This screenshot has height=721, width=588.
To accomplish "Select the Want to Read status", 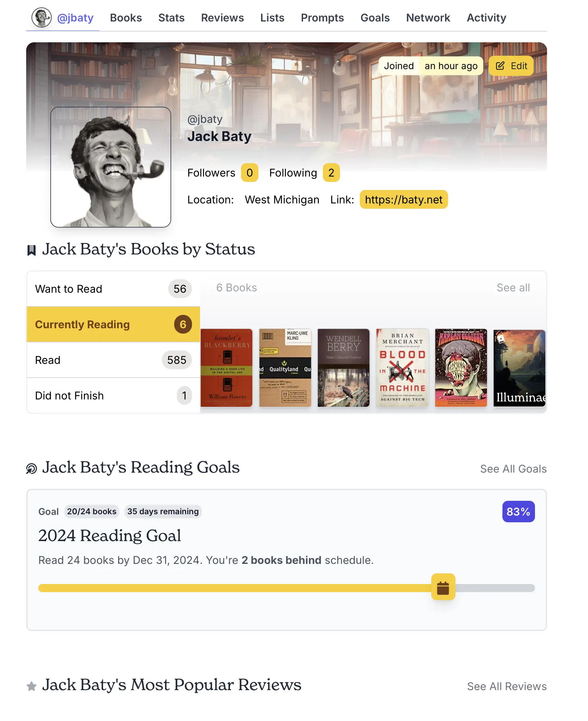I will tap(113, 289).
